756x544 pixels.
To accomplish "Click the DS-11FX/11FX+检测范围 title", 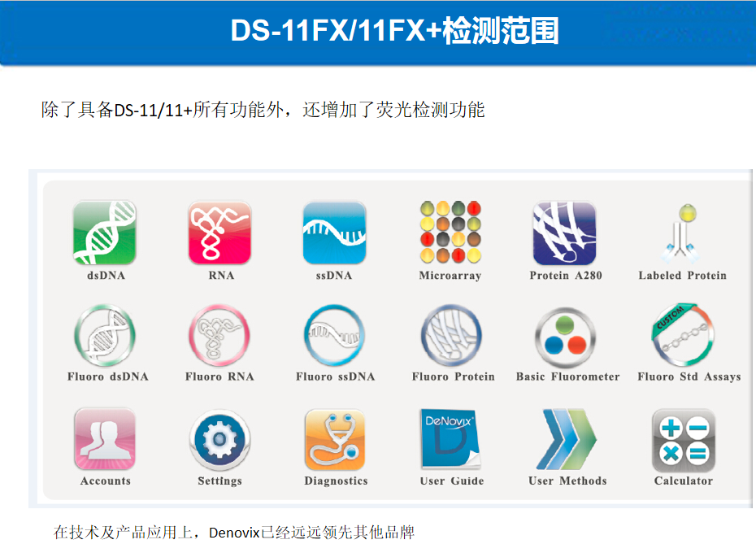I will point(394,31).
